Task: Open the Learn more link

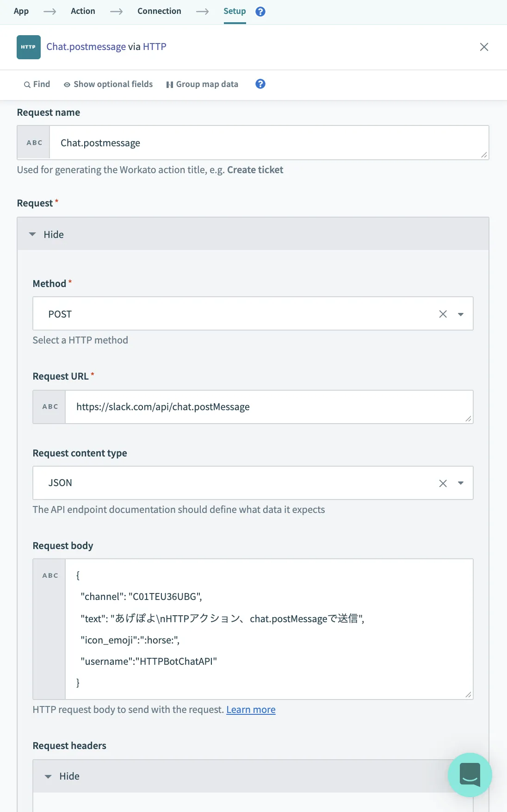Action: click(x=251, y=710)
